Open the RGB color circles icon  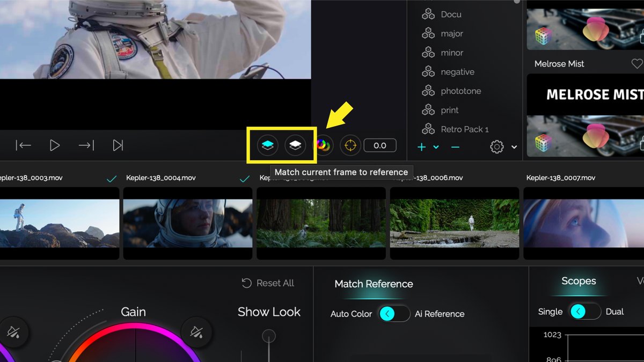(x=323, y=145)
